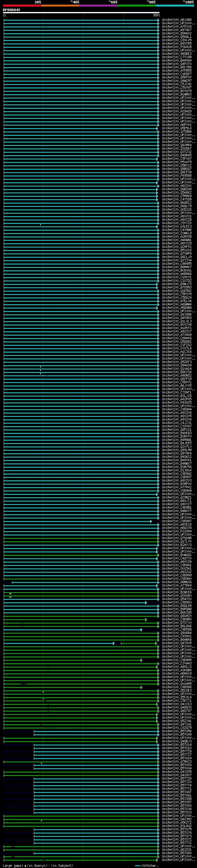Open hit UniRef100_B9H602
This screenshot has width=197, height=868.
177,33
